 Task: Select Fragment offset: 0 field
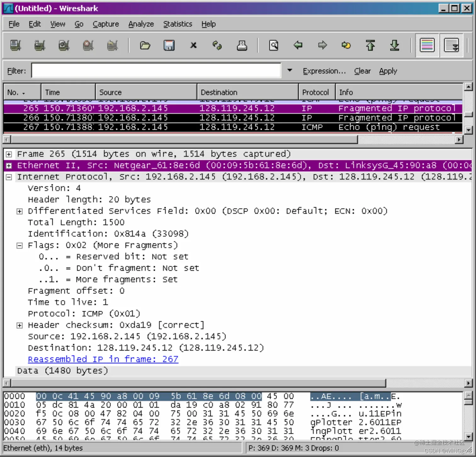76,291
